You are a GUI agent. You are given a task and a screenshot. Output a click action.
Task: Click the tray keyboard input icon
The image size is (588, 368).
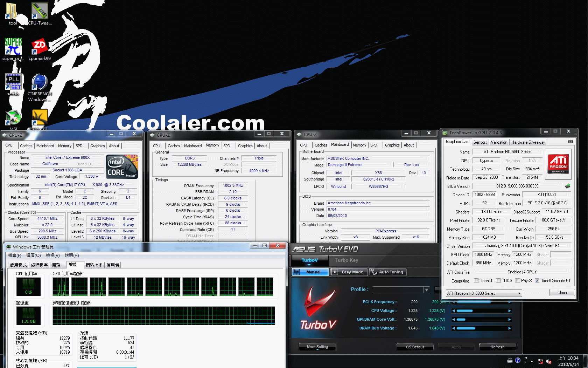pyautogui.click(x=510, y=360)
